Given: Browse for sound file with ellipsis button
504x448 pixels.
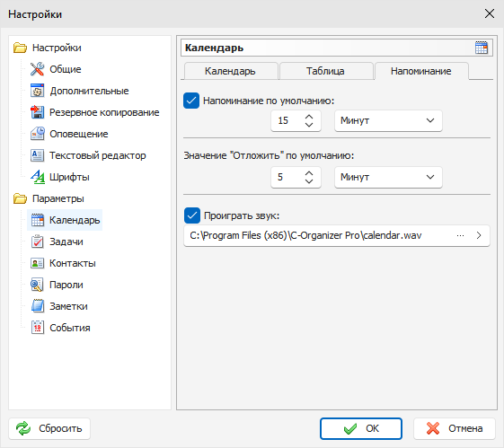Looking at the screenshot, I should (460, 236).
